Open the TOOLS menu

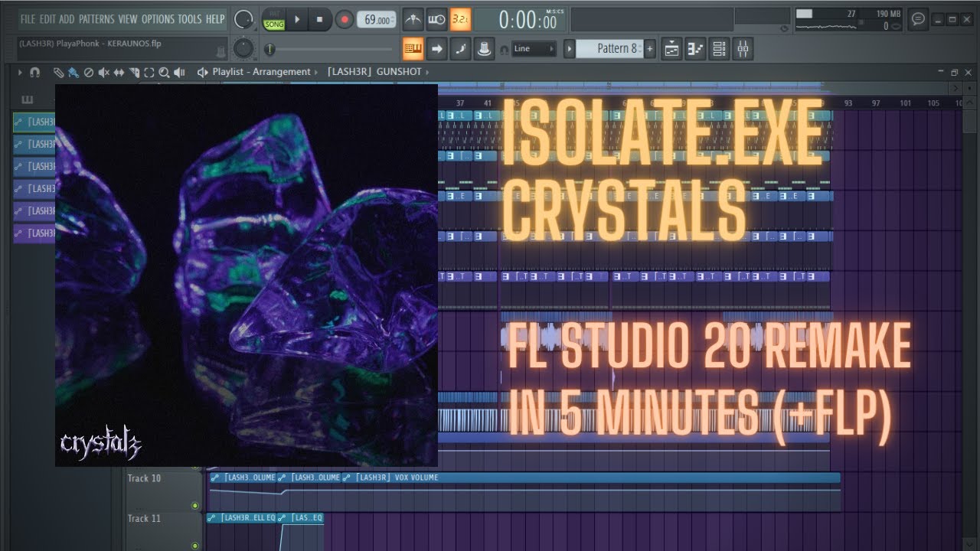pyautogui.click(x=190, y=19)
